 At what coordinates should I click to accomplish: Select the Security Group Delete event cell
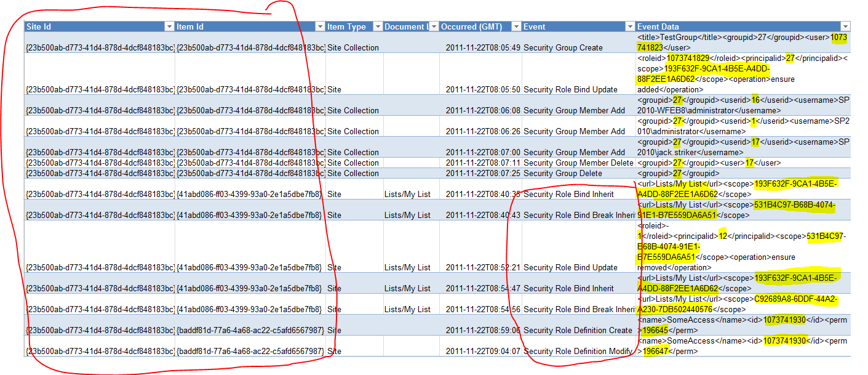pos(563,173)
